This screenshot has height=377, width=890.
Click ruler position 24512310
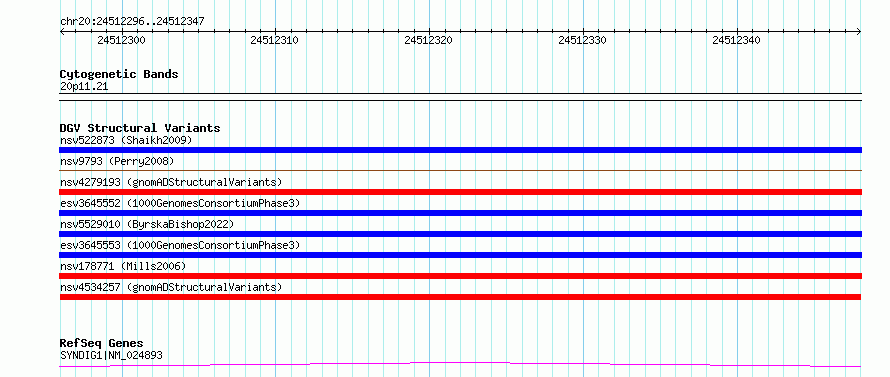(x=274, y=40)
